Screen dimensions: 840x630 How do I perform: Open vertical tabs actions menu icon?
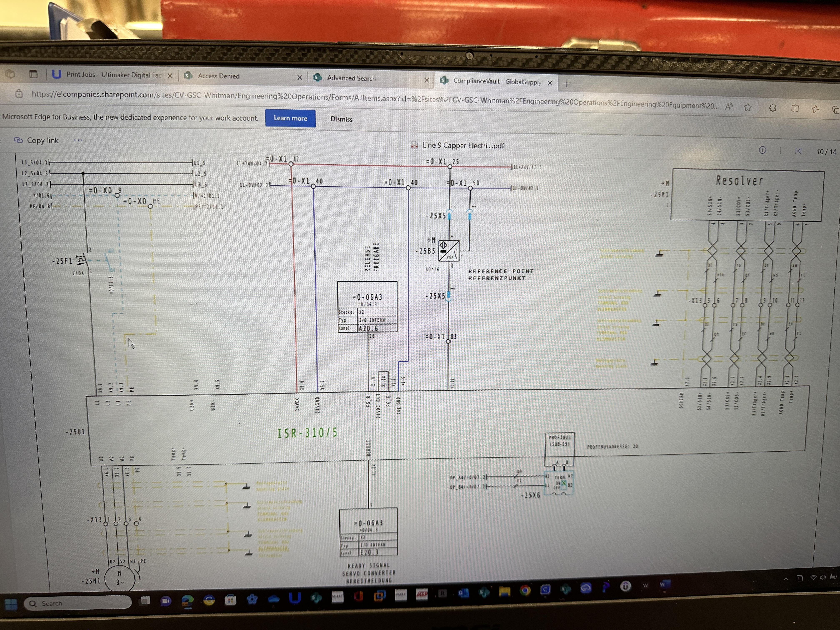pos(33,74)
